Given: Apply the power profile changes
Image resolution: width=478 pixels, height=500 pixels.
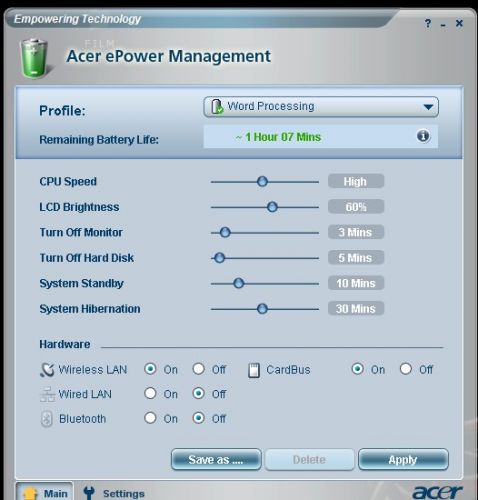Looking at the screenshot, I should click(x=403, y=460).
